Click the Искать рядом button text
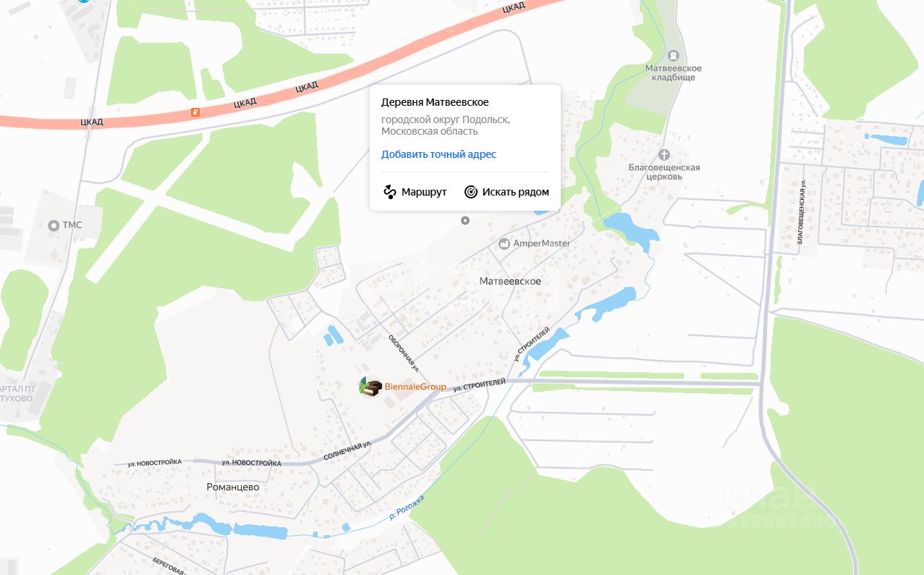Screen dimensions: 924x575 pos(516,192)
